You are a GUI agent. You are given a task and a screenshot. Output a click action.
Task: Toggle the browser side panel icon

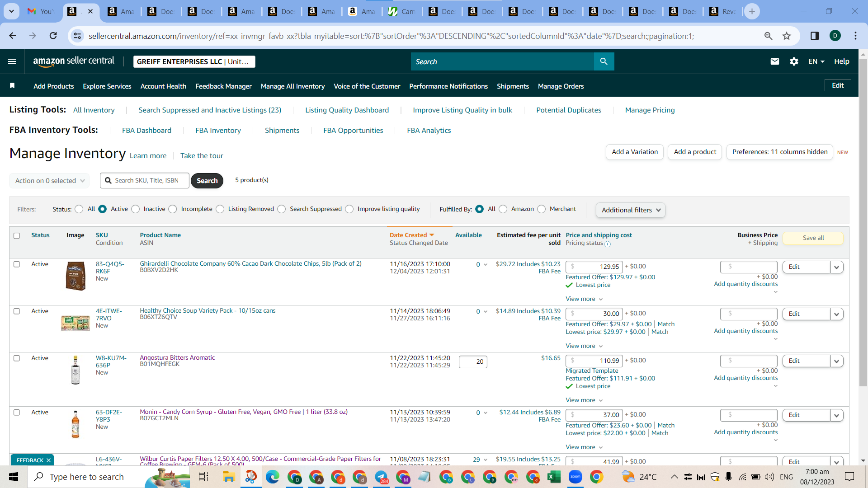pos(815,36)
